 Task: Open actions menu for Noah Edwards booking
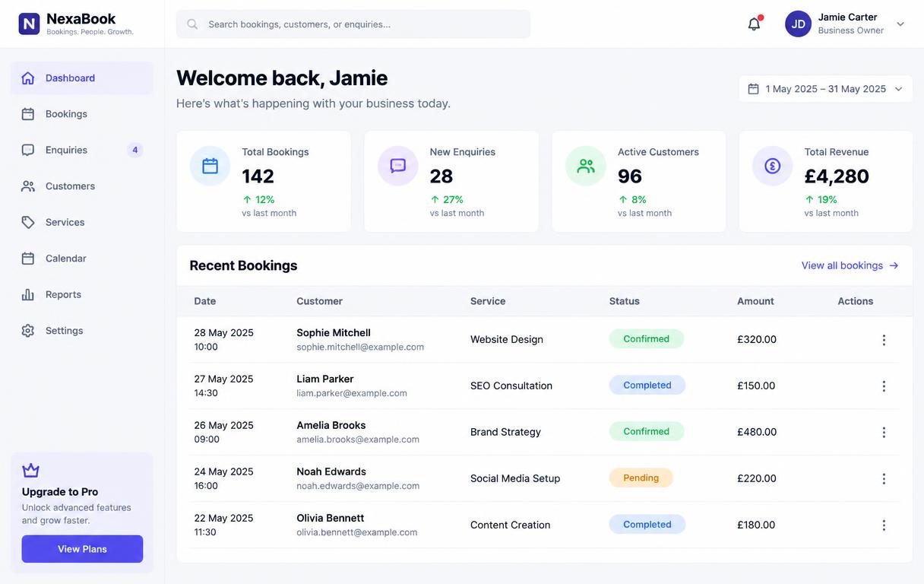pos(884,479)
